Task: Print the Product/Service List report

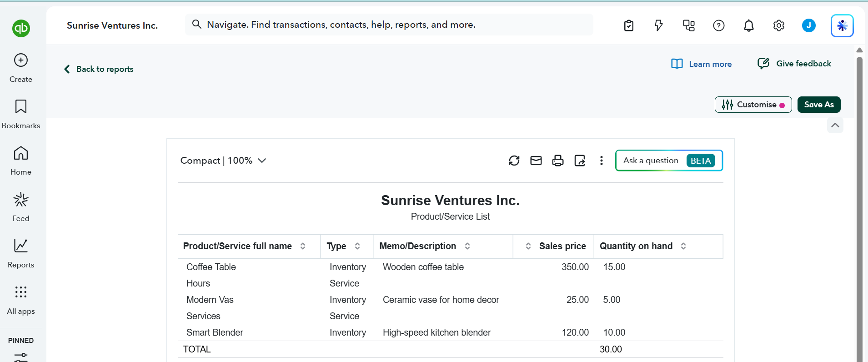Action: point(558,161)
